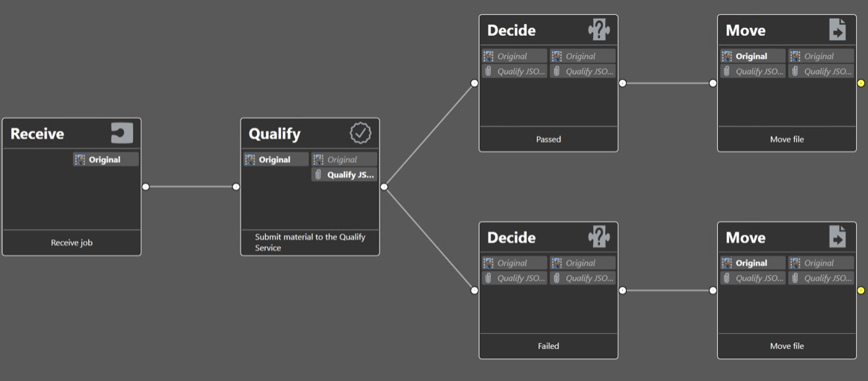Viewport: 868px width, 381px height.
Task: Click the film thumbnail icon beside Original in Receive node
Action: coord(80,159)
